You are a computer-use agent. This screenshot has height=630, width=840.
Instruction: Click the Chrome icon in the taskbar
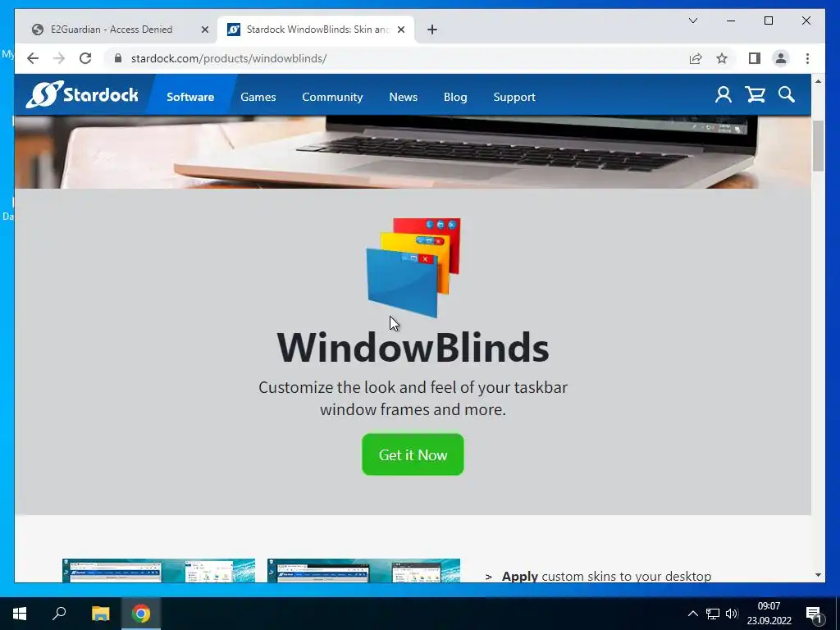click(141, 614)
